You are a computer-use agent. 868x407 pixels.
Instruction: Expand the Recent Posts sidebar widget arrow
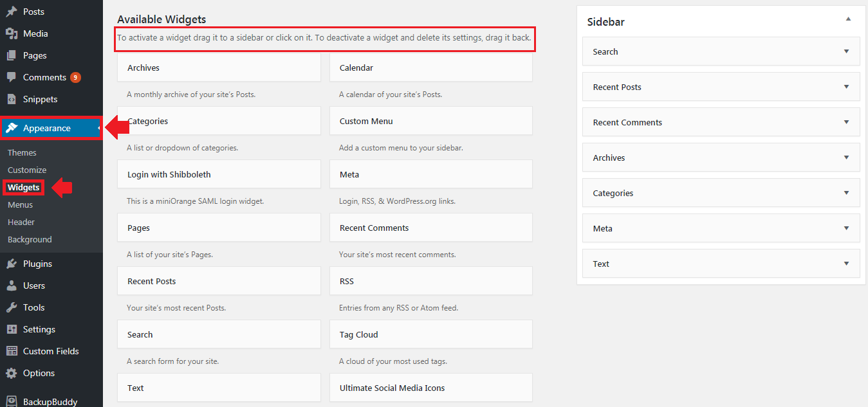tap(846, 87)
